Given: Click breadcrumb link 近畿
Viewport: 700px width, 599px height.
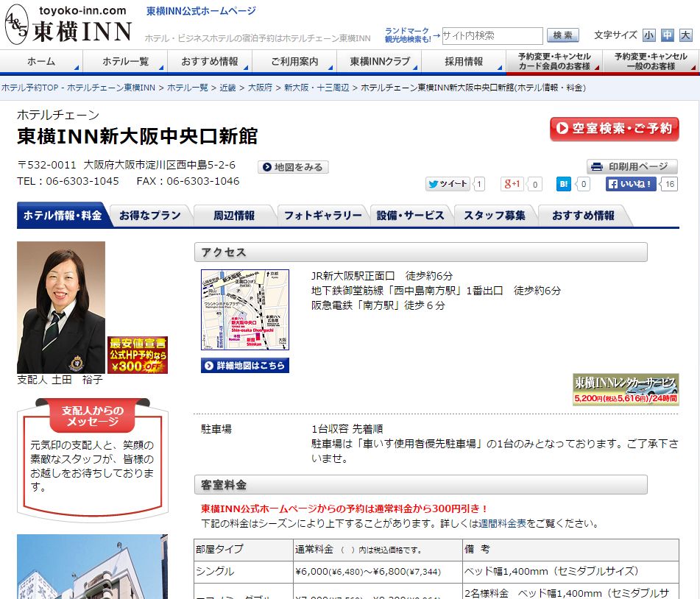Looking at the screenshot, I should point(227,88).
